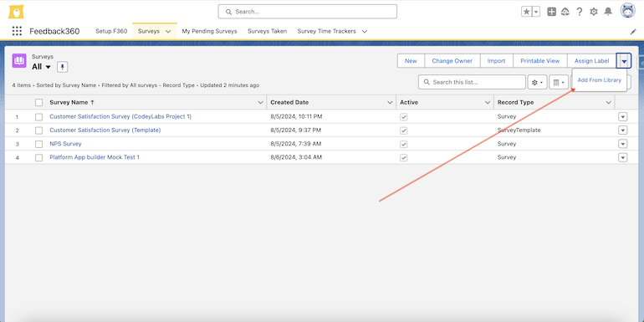The height and width of the screenshot is (322, 644).
Task: Open more actions dropdown beside Assign Label
Action: tap(624, 61)
